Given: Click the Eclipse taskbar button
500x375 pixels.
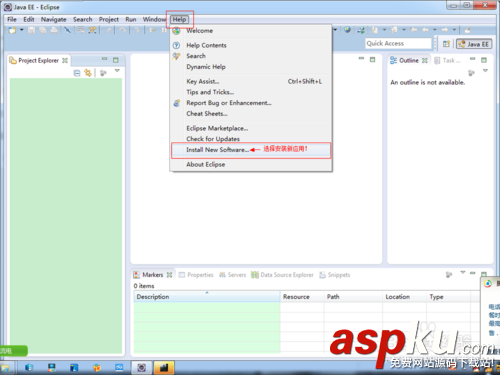Looking at the screenshot, I should [142, 367].
